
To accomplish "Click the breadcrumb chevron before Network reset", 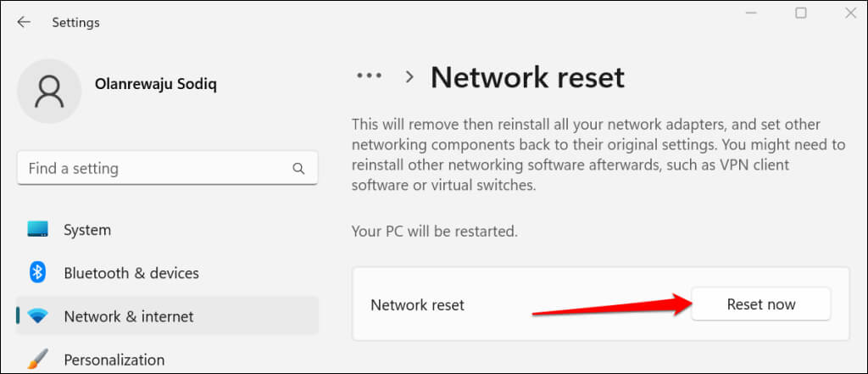I will [x=409, y=77].
